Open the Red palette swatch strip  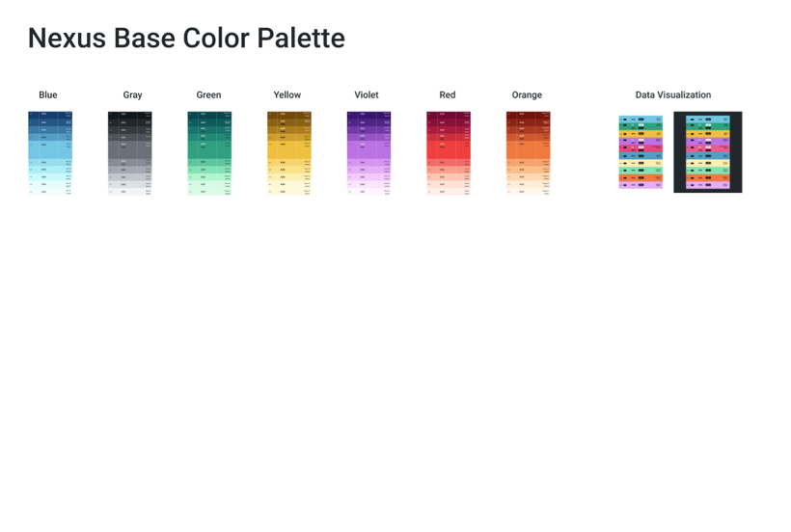[449, 154]
